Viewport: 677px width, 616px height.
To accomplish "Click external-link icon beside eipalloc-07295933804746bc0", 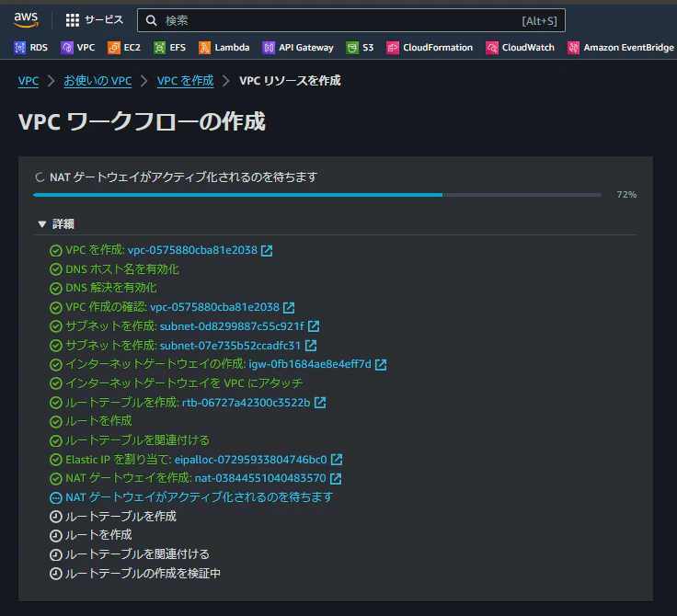I will [337, 460].
